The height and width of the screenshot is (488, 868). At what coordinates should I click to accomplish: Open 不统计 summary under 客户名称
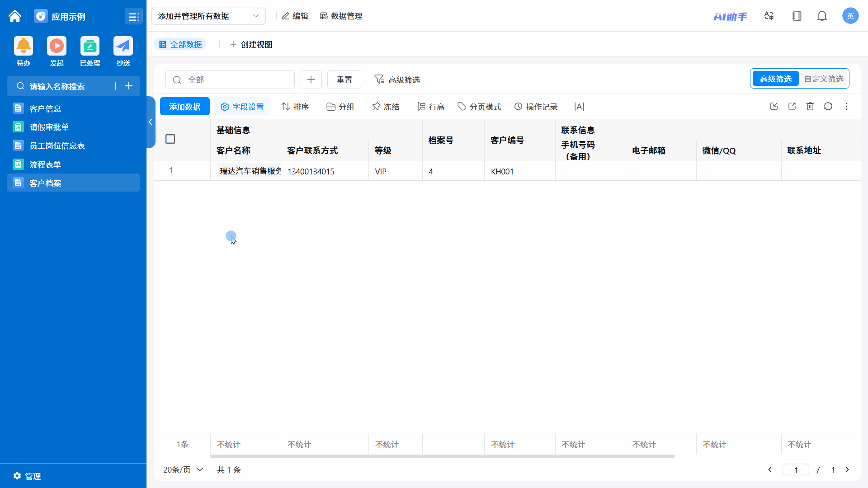[x=229, y=445]
